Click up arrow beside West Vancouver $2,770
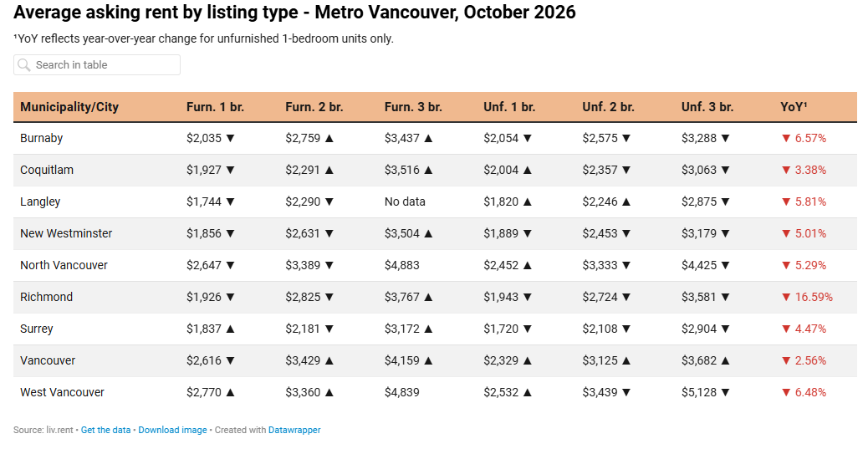The height and width of the screenshot is (449, 868). click(x=230, y=392)
